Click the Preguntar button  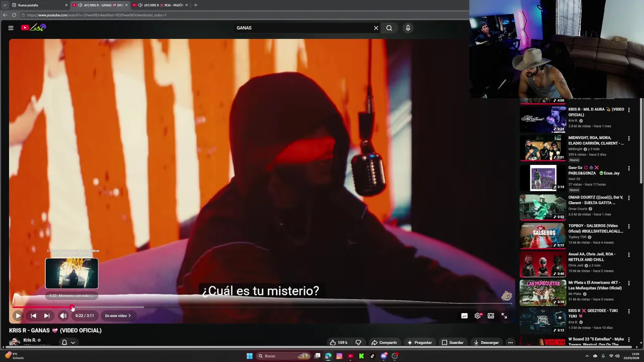[420, 342]
